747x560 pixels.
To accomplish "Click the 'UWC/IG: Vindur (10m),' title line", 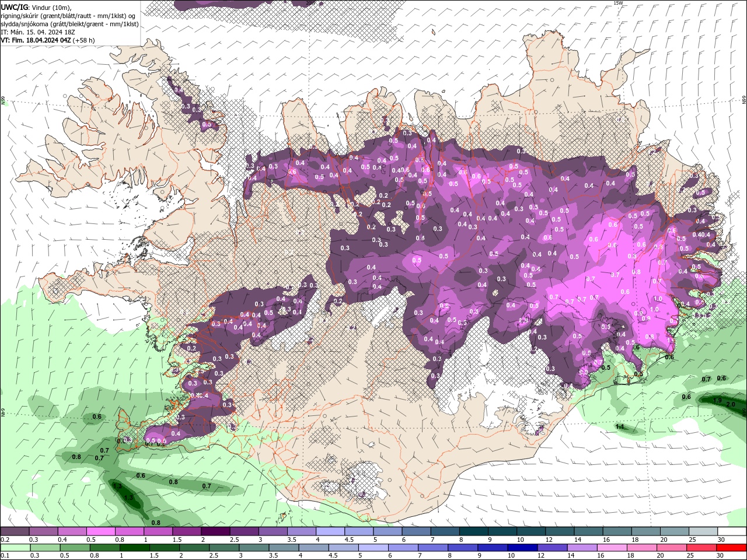I will (x=36, y=7).
